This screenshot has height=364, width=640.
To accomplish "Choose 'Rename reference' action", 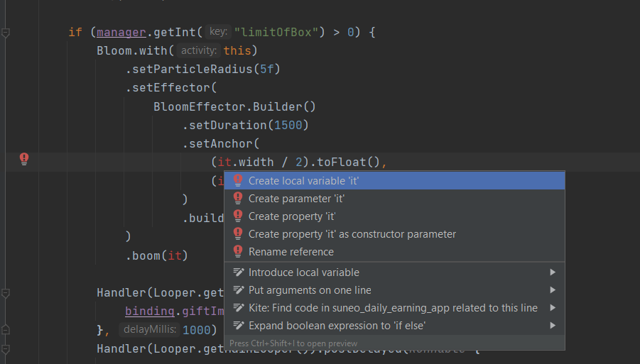I will [394, 252].
